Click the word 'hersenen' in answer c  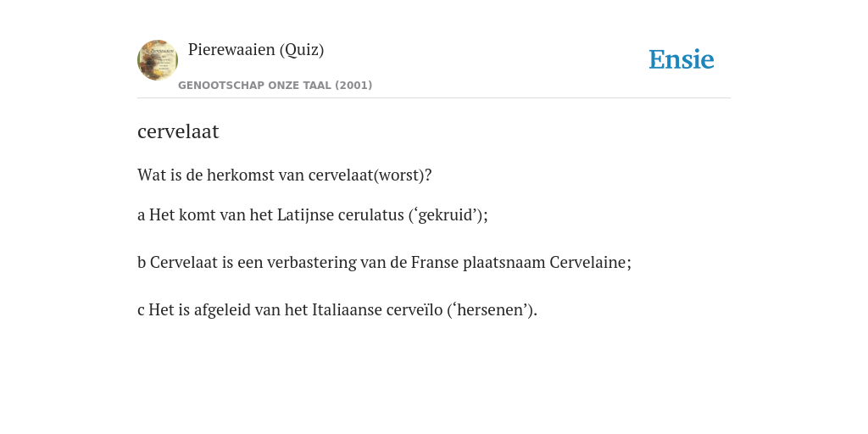pyautogui.click(x=489, y=310)
